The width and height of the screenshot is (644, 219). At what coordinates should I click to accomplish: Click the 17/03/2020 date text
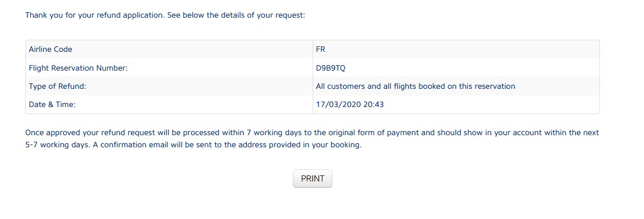tap(339, 105)
